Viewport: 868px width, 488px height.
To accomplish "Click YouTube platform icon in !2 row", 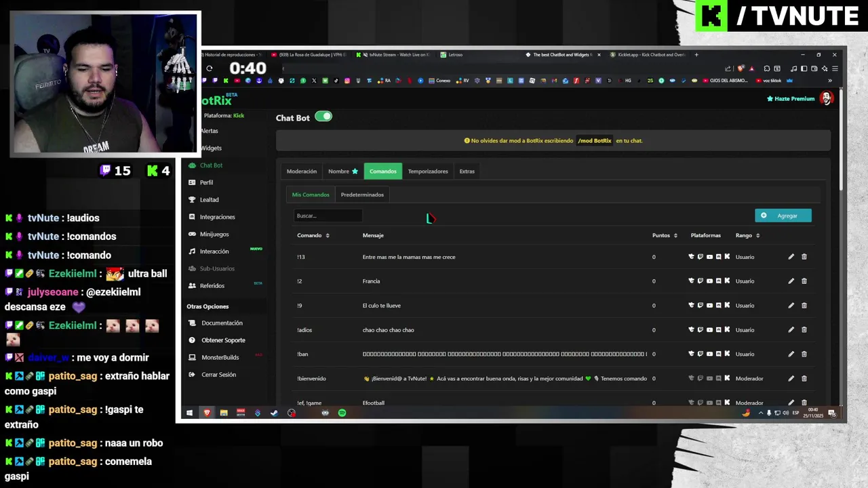I will click(709, 281).
